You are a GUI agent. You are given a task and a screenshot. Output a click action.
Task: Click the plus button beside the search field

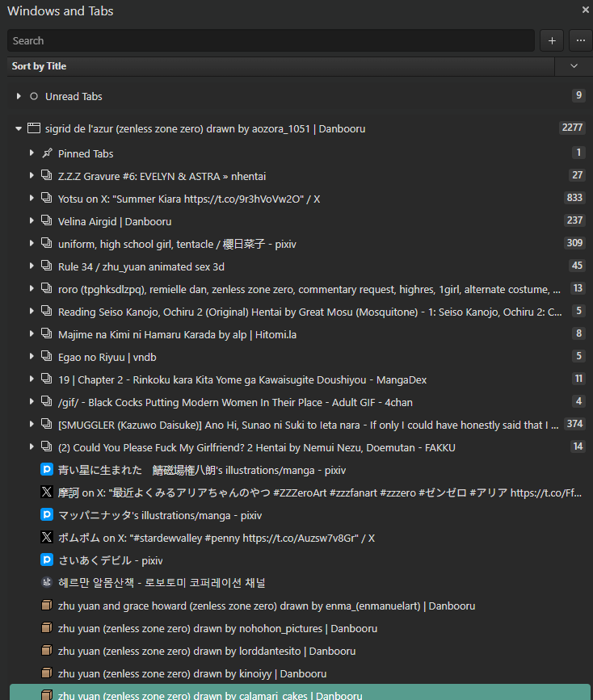[x=552, y=40]
